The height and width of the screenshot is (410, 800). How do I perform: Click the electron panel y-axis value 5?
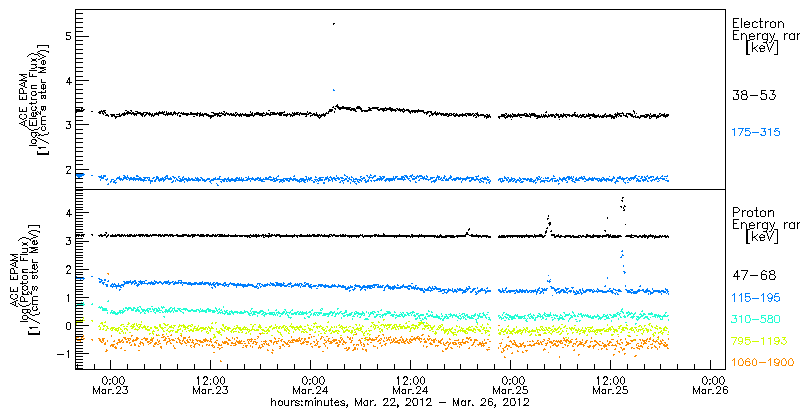pos(66,36)
